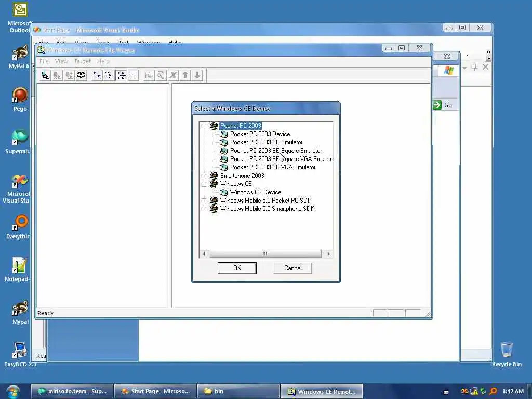
Task: Select Pocket PC 2003 SE Emulator
Action: pos(267,142)
